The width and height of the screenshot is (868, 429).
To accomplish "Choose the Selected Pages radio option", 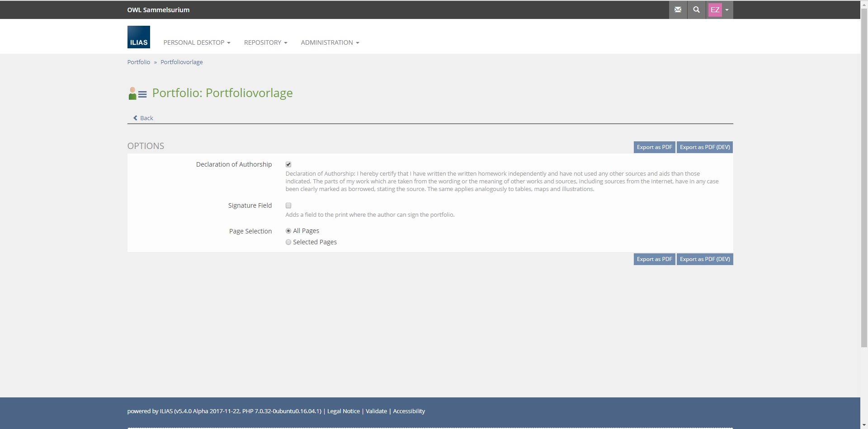I will pyautogui.click(x=288, y=242).
